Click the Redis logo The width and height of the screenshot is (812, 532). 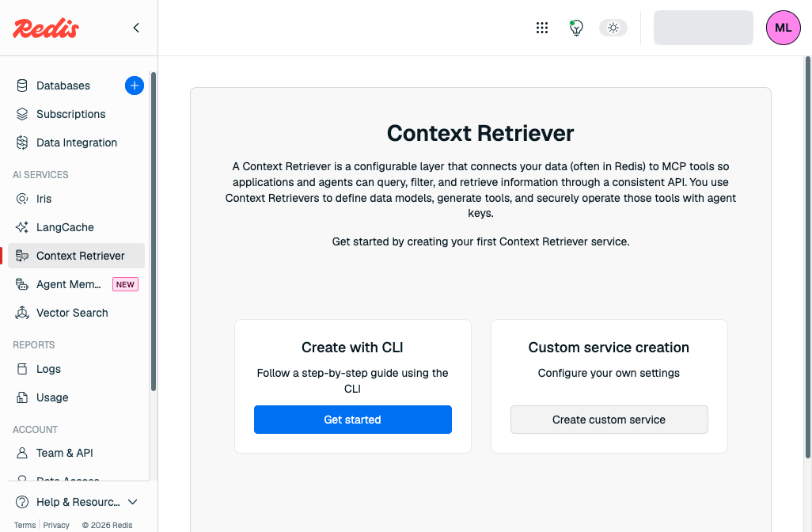46,28
